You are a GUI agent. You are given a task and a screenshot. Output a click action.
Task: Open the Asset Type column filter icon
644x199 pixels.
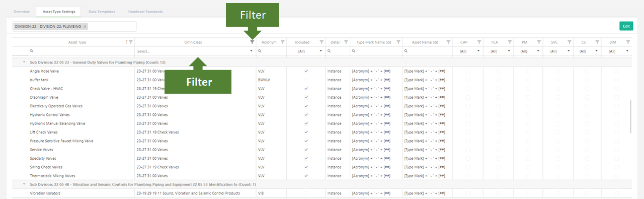click(131, 42)
